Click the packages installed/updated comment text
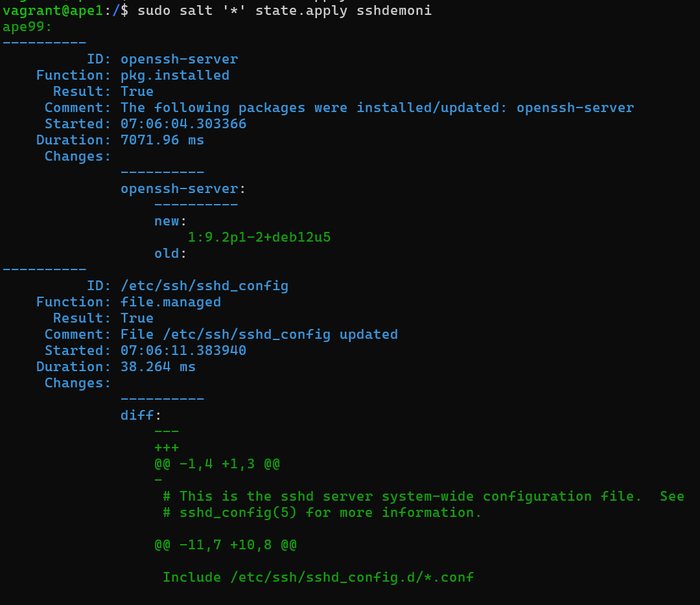The width and height of the screenshot is (700, 605). [377, 108]
